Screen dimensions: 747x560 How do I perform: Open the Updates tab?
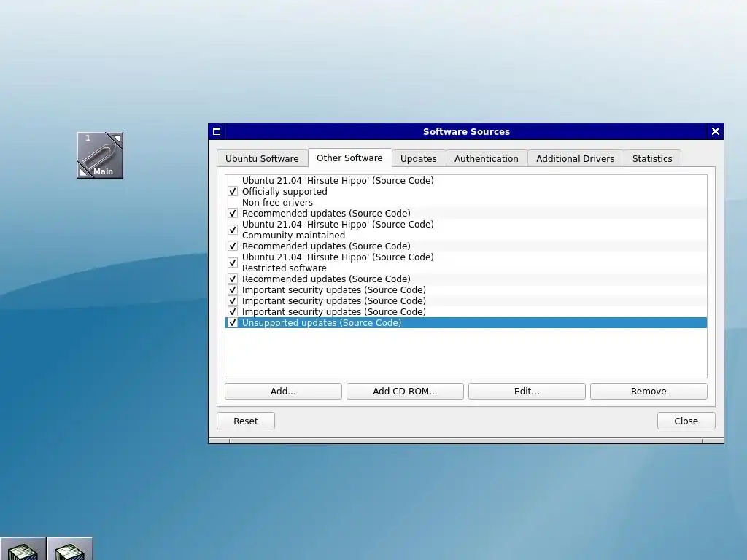coord(418,158)
